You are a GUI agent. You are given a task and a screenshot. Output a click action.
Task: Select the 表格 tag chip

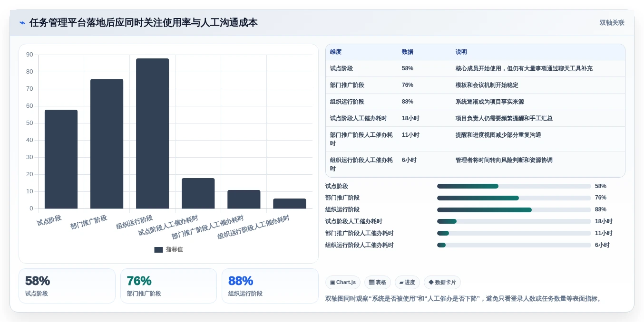pos(378,283)
